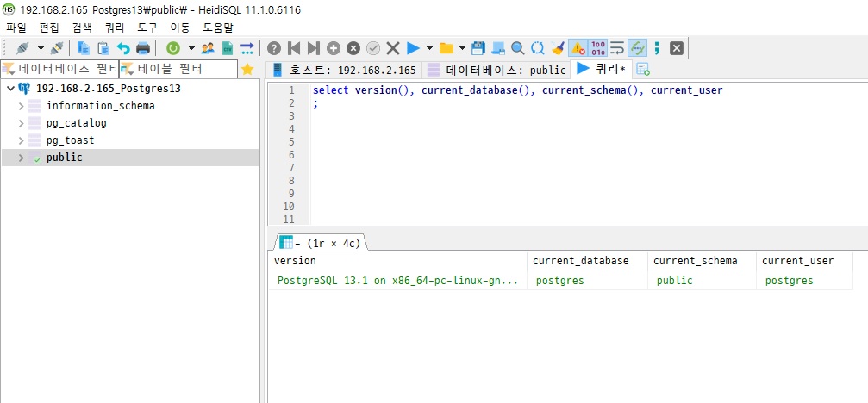Screen dimensions: 868x403
Task: Open the connect to server (session manager) icon
Action: click(x=22, y=48)
